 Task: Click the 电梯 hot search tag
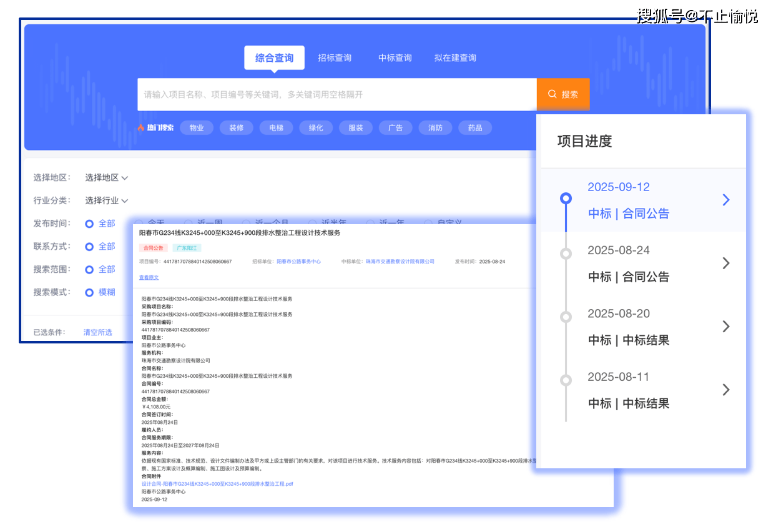(276, 128)
